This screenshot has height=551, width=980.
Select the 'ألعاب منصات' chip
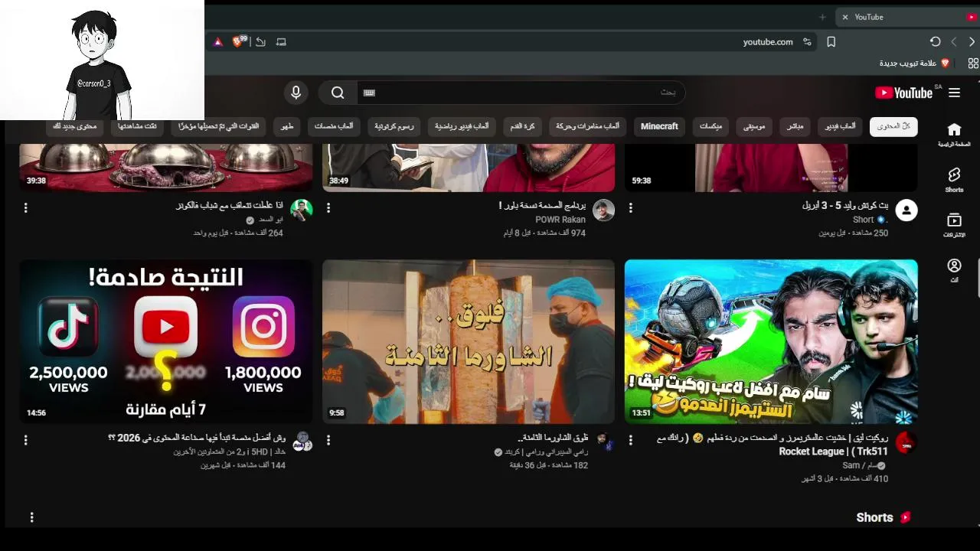(x=334, y=126)
